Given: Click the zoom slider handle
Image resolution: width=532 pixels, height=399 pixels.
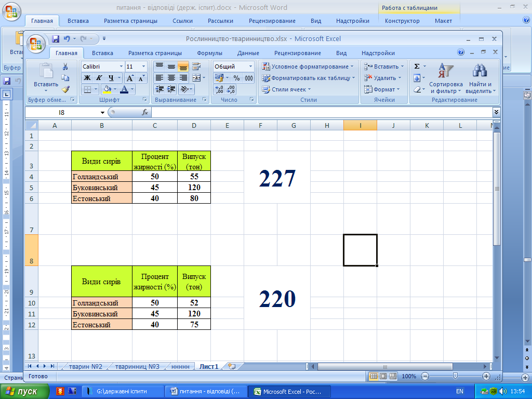Looking at the screenshot, I should 455,376.
